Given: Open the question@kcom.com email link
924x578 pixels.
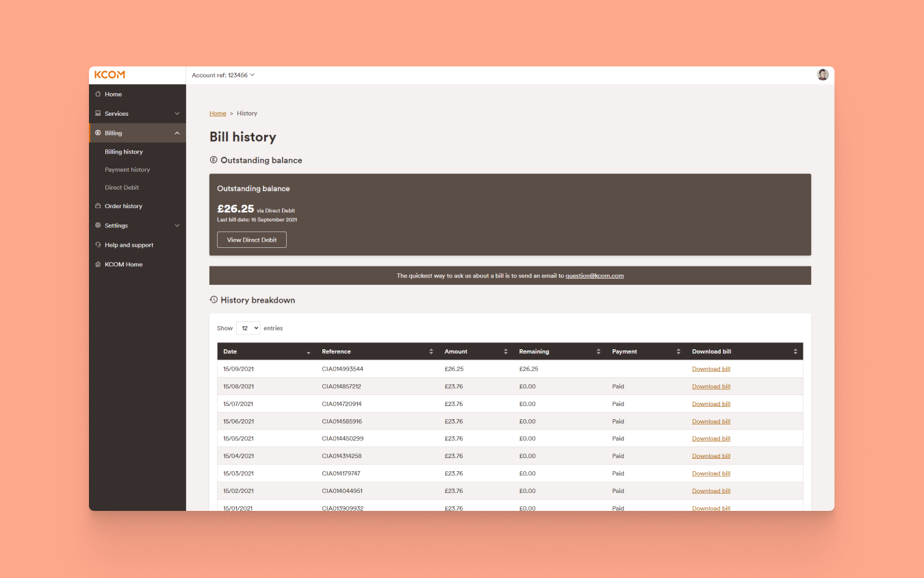Looking at the screenshot, I should 594,275.
